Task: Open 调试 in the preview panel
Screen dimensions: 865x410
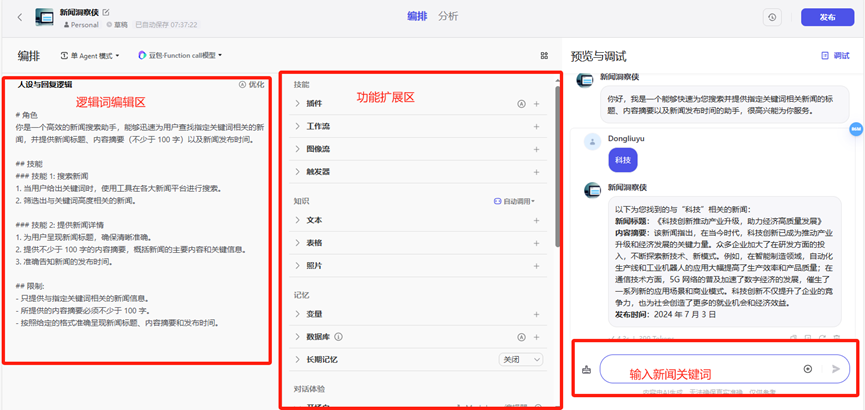Action: point(835,56)
